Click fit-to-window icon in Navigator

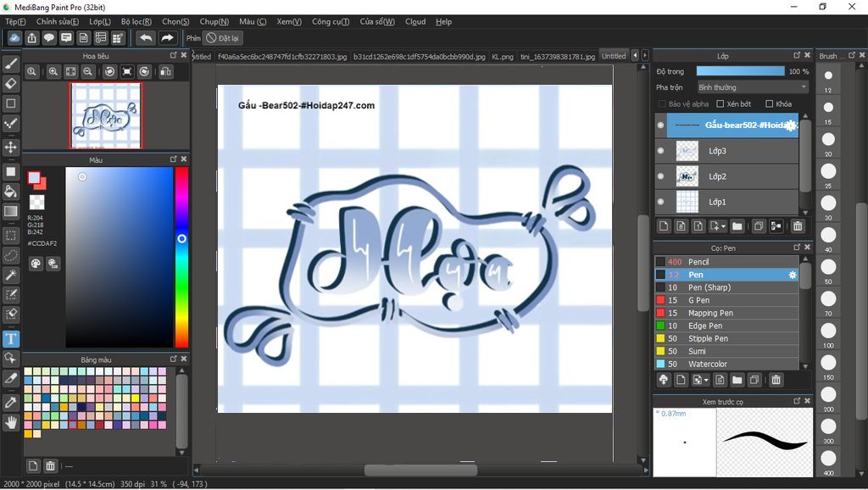[x=71, y=71]
